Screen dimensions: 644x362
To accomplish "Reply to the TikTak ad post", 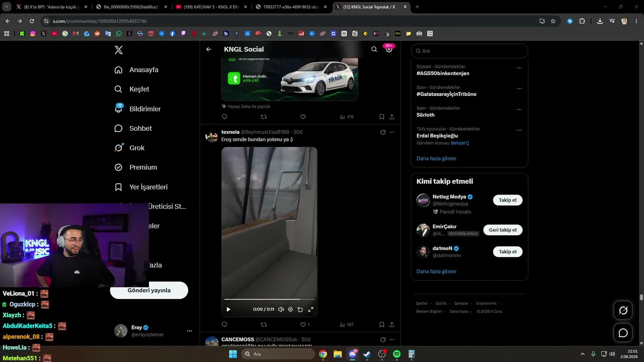I will (224, 117).
